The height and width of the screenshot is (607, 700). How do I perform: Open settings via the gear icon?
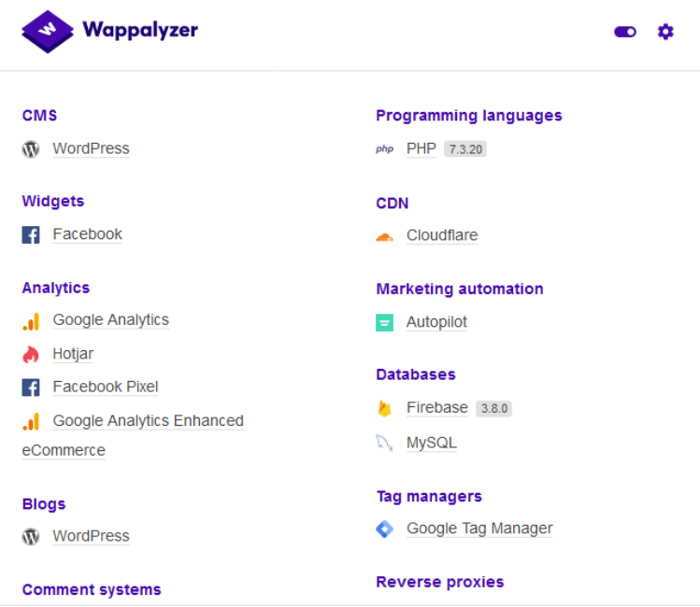665,32
